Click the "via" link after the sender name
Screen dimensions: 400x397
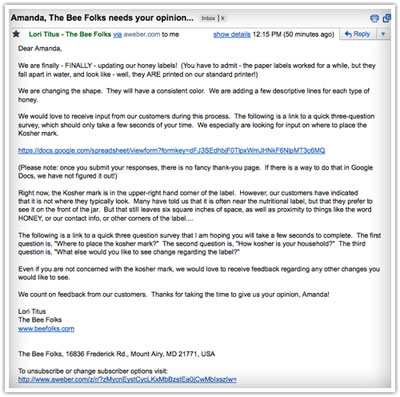(x=117, y=34)
